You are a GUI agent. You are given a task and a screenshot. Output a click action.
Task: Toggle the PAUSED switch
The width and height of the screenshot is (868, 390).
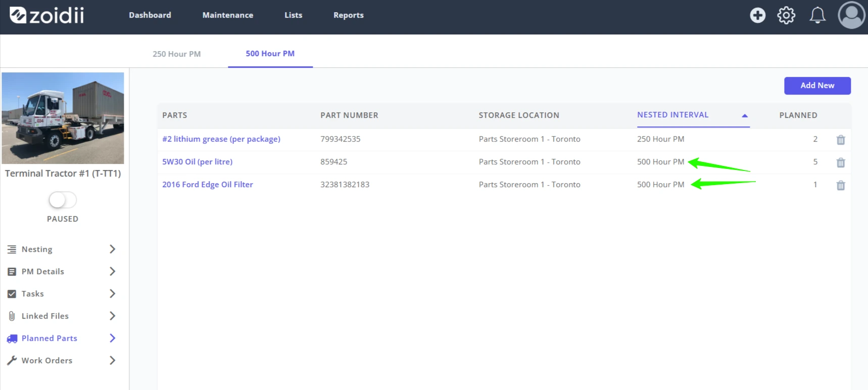coord(63,200)
